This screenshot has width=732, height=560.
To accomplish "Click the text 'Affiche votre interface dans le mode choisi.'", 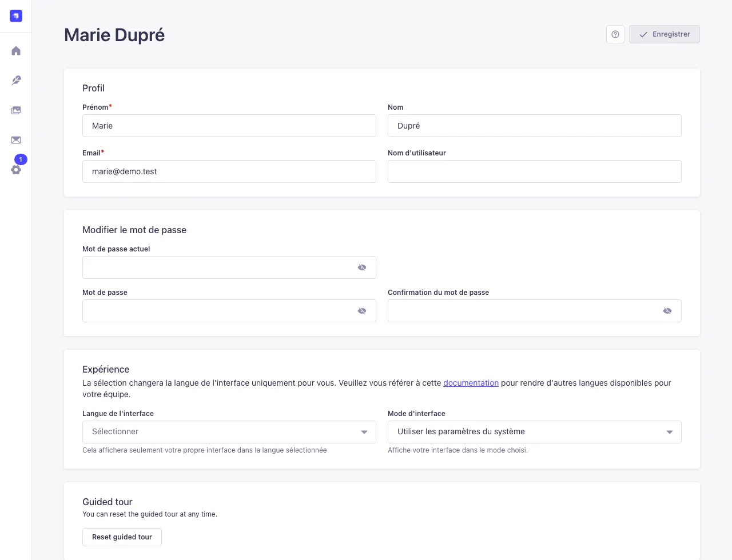I will coord(457,450).
